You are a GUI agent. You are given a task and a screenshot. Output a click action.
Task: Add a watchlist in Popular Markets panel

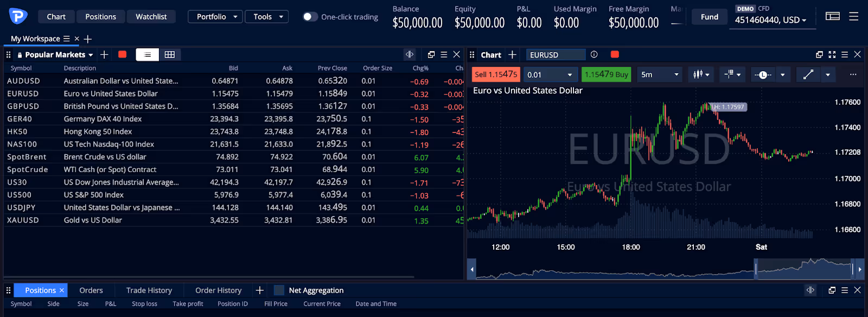coord(104,54)
